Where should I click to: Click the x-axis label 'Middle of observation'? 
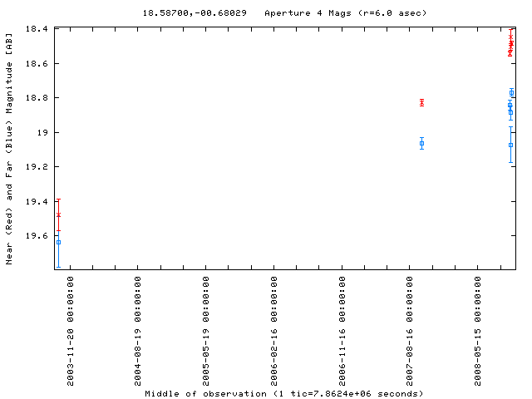point(205,394)
